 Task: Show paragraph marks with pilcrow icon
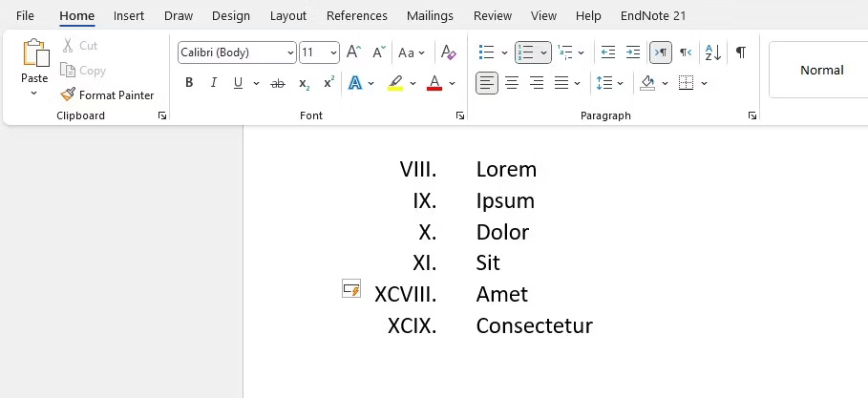pyautogui.click(x=741, y=52)
